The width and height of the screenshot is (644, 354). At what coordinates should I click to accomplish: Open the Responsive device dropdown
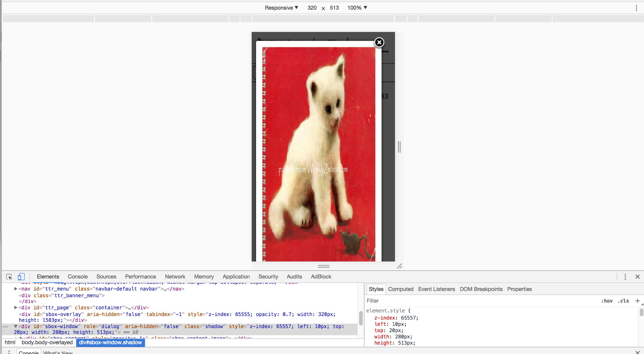click(281, 8)
